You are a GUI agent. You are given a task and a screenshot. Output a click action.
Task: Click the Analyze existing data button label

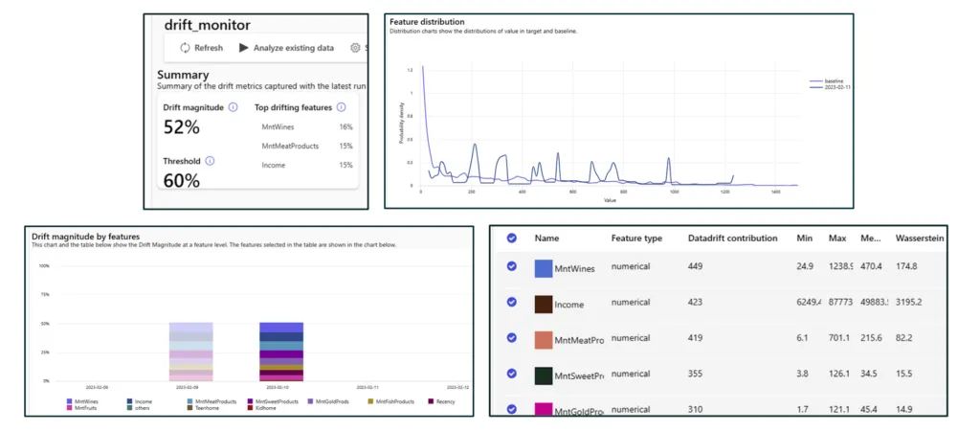(294, 48)
